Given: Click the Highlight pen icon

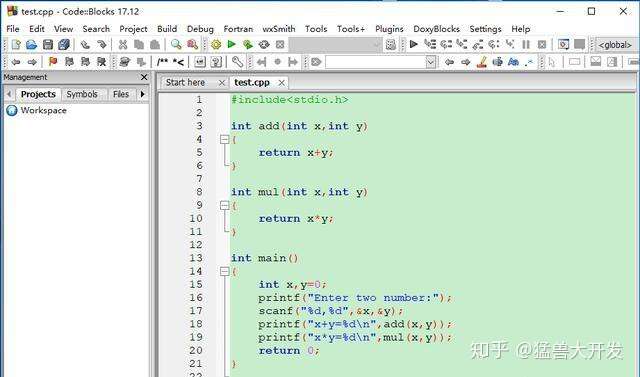Looking at the screenshot, I should point(482,62).
